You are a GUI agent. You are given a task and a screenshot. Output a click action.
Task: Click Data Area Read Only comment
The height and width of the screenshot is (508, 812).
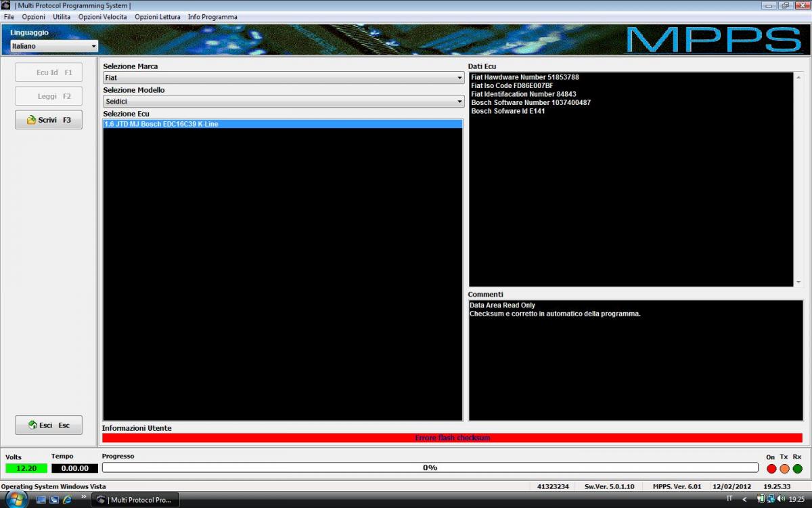(x=502, y=305)
